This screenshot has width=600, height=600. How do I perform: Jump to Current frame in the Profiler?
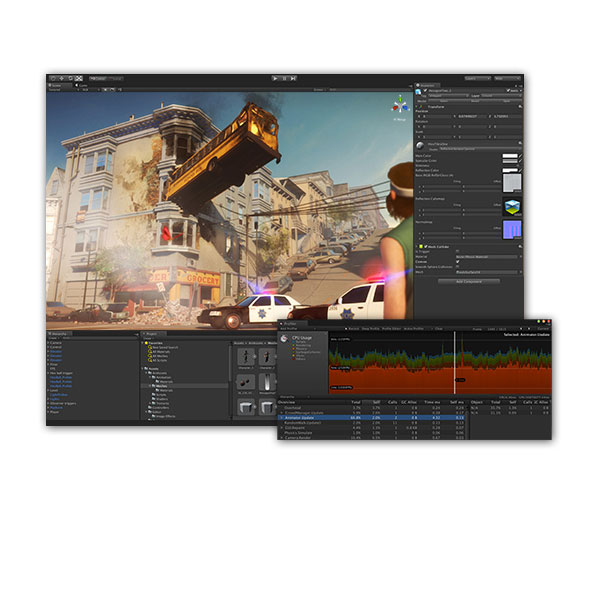(x=543, y=329)
